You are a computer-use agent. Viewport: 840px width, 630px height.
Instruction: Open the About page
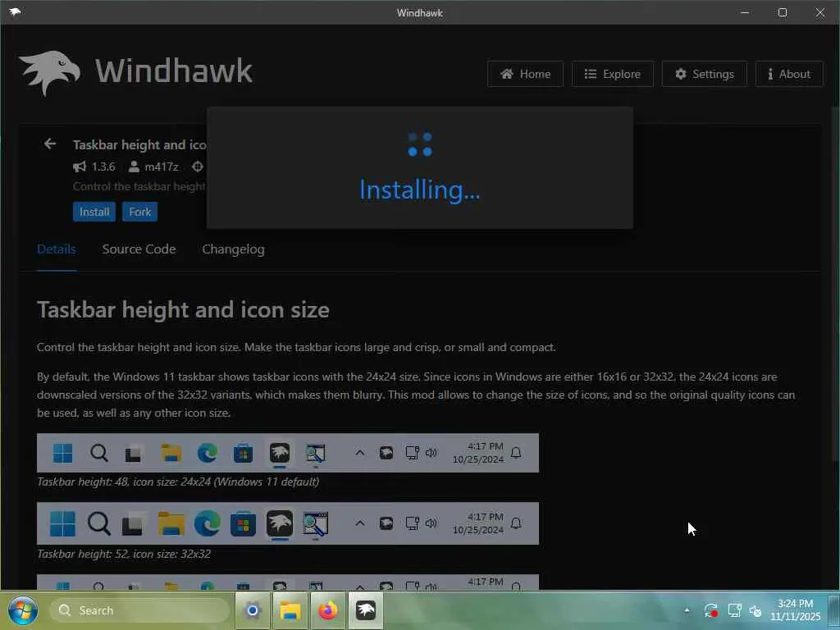[x=789, y=74]
